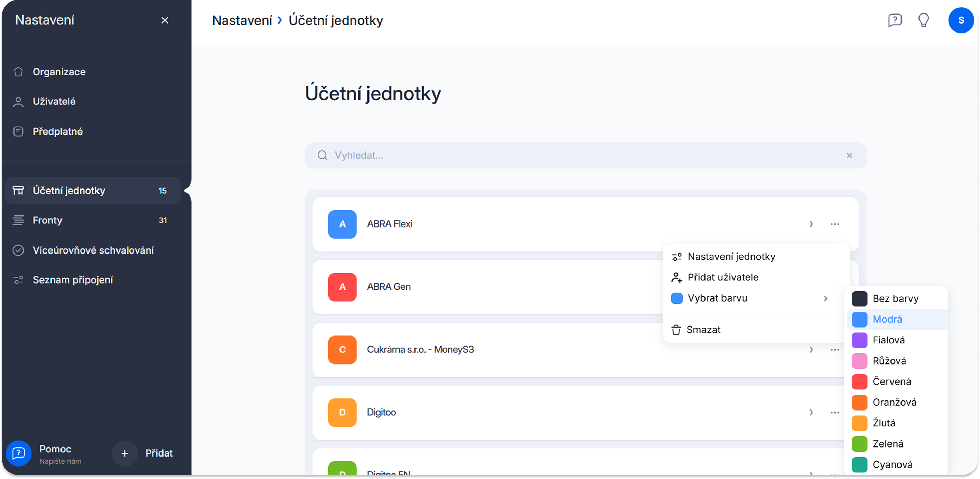
Task: Go to Fronty in sidebar
Action: (x=48, y=220)
